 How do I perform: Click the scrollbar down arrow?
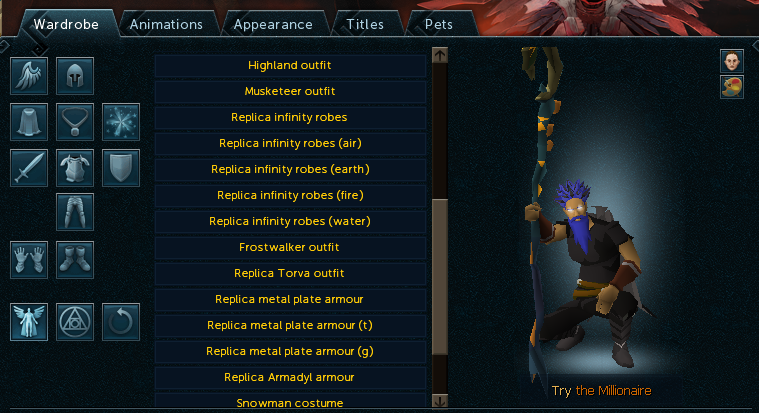click(440, 401)
